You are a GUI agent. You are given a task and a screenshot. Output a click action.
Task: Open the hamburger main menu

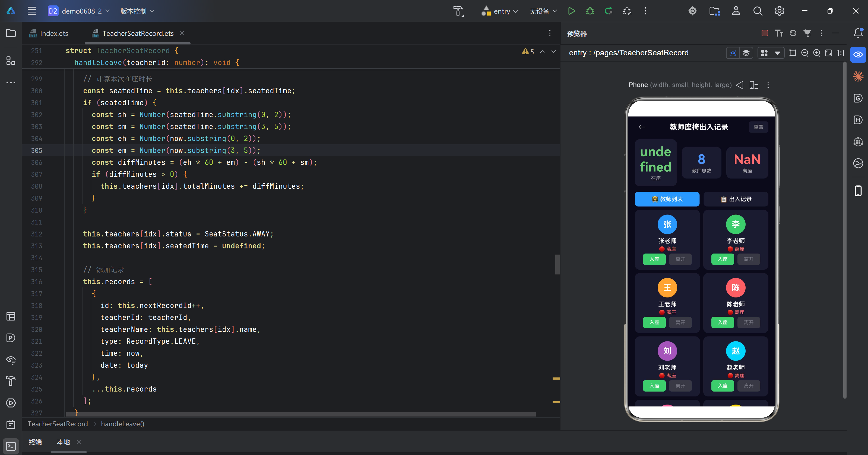pos(32,11)
